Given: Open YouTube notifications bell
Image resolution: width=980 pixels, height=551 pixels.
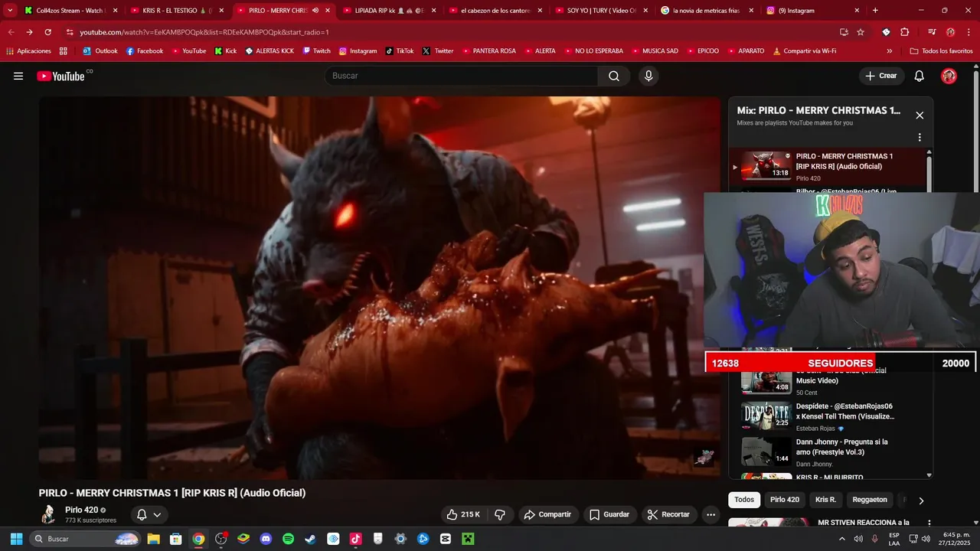Looking at the screenshot, I should pyautogui.click(x=920, y=76).
